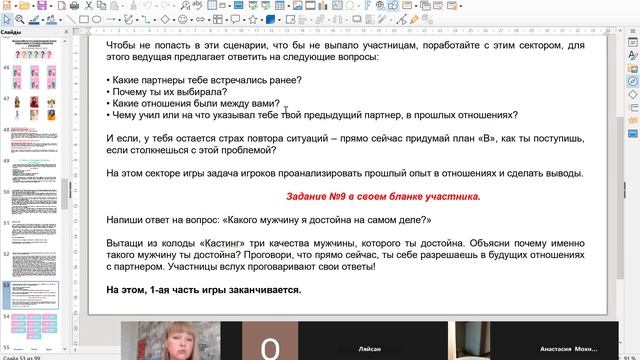The height and width of the screenshot is (360, 640).
Task: Insert a table from the toolbar
Action: click(280, 6)
